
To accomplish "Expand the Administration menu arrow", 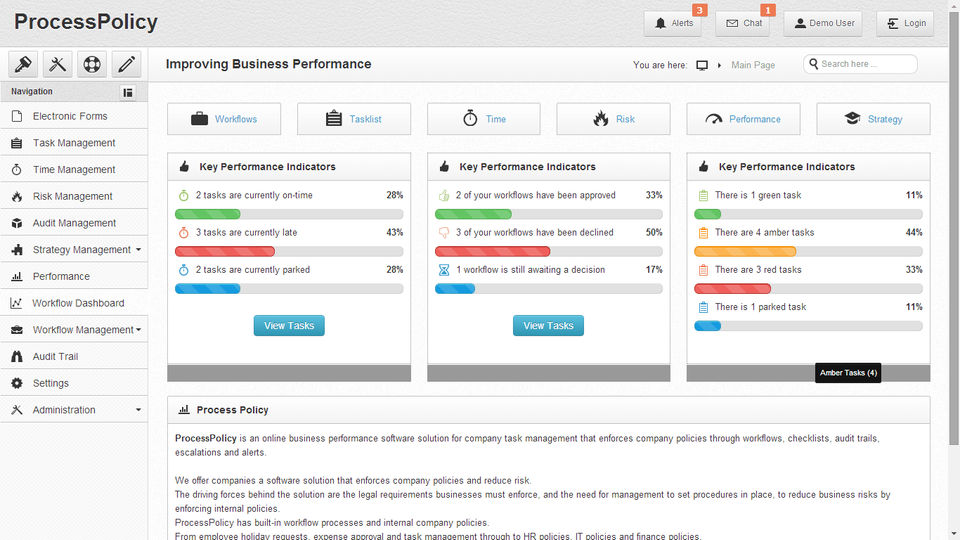I will [x=138, y=410].
